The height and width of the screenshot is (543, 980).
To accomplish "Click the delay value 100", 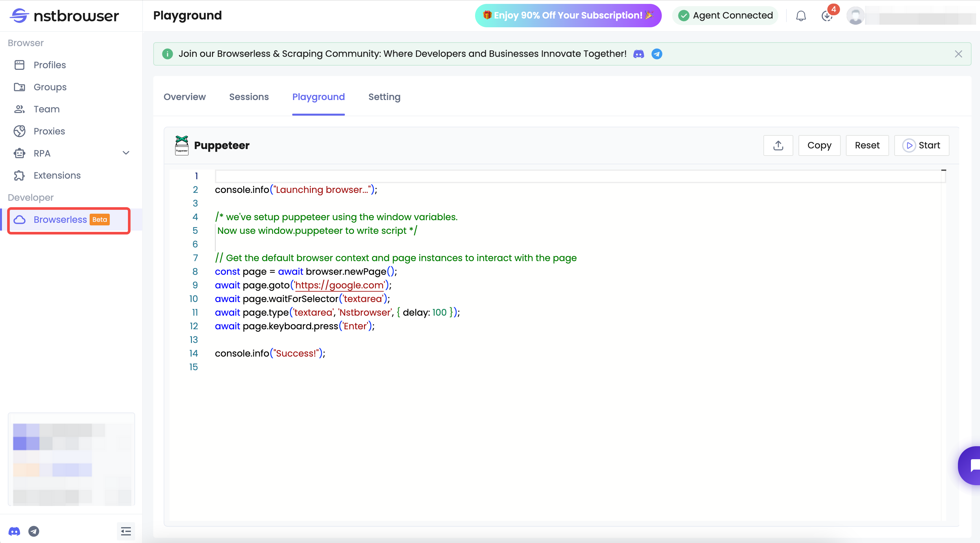I will 439,313.
